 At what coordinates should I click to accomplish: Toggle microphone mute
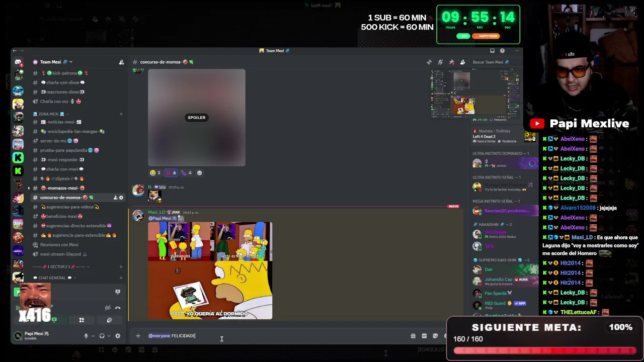click(x=86, y=336)
